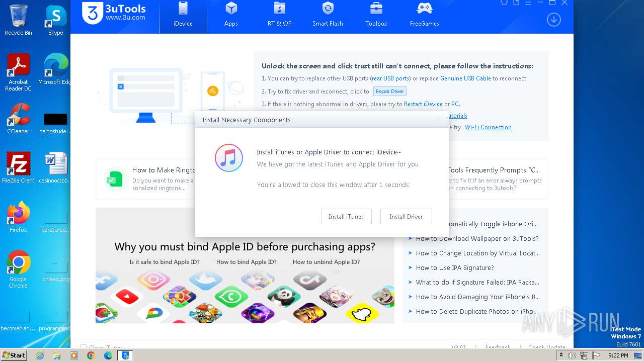This screenshot has height=362, width=644.
Task: Click the Windows Start button
Action: coord(14,355)
